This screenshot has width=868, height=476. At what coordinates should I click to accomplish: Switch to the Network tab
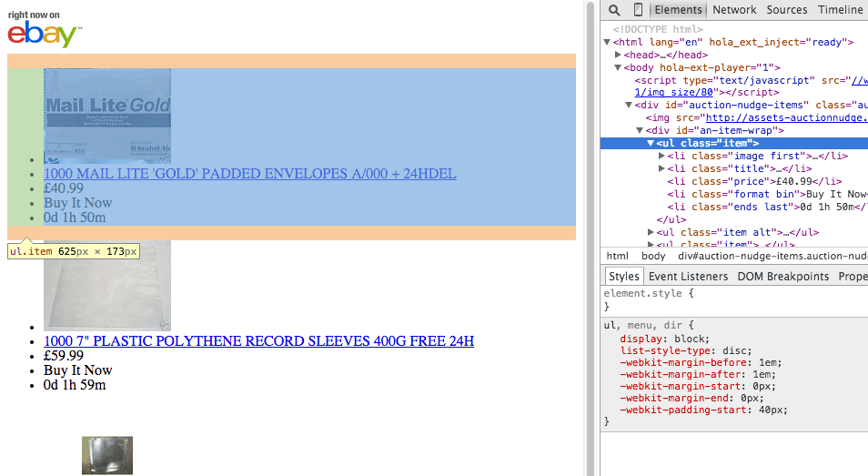click(734, 10)
